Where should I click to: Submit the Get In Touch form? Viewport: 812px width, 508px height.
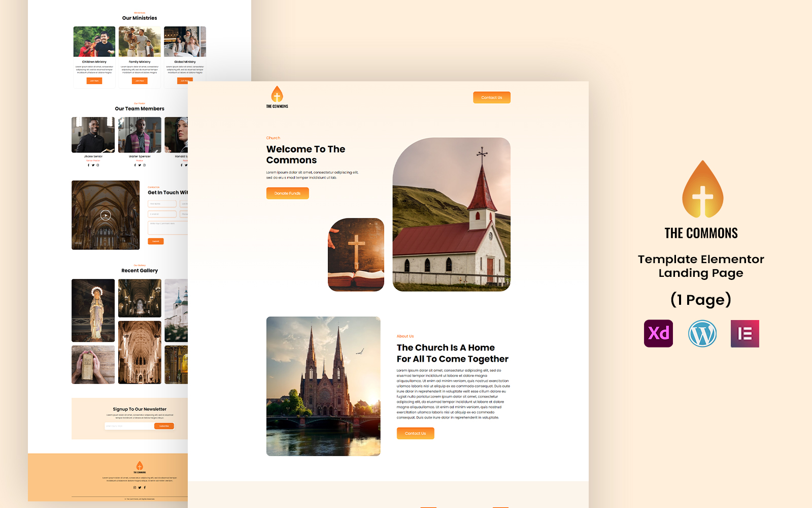click(156, 241)
